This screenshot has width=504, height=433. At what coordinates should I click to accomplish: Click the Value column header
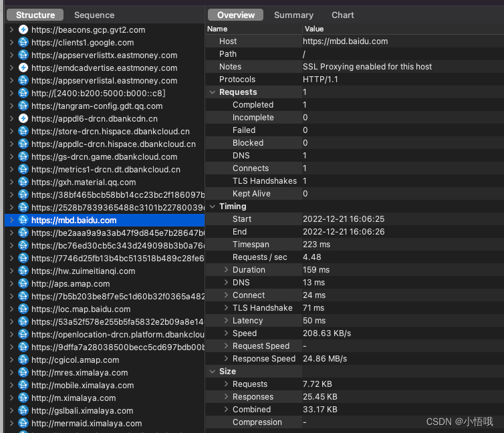point(314,29)
